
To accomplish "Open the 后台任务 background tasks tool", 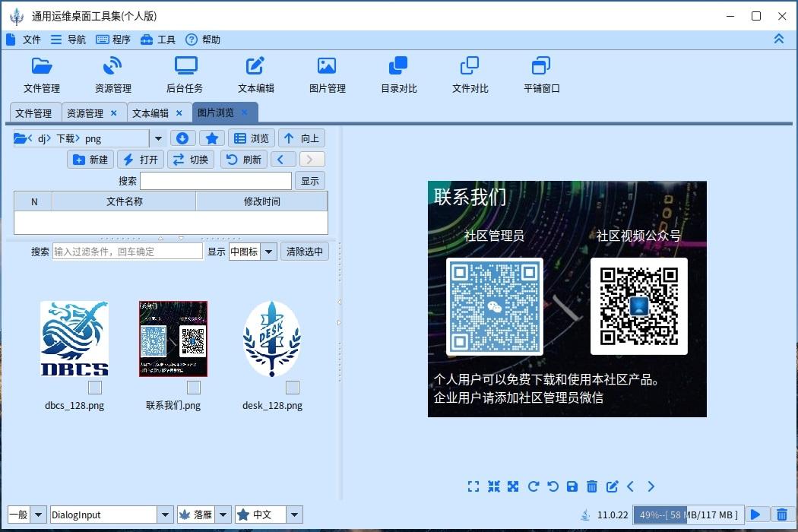I will tap(185, 74).
